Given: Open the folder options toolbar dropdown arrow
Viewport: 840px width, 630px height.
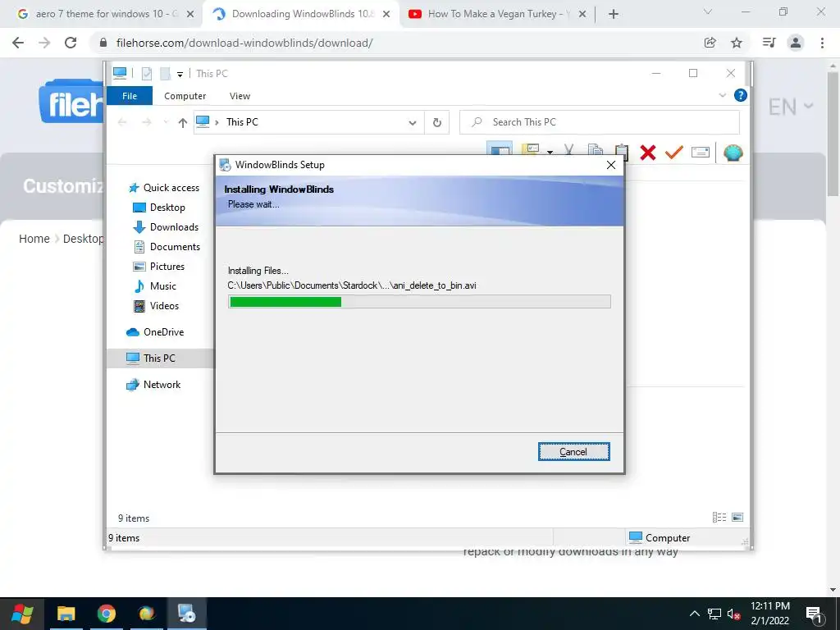Looking at the screenshot, I should click(550, 153).
